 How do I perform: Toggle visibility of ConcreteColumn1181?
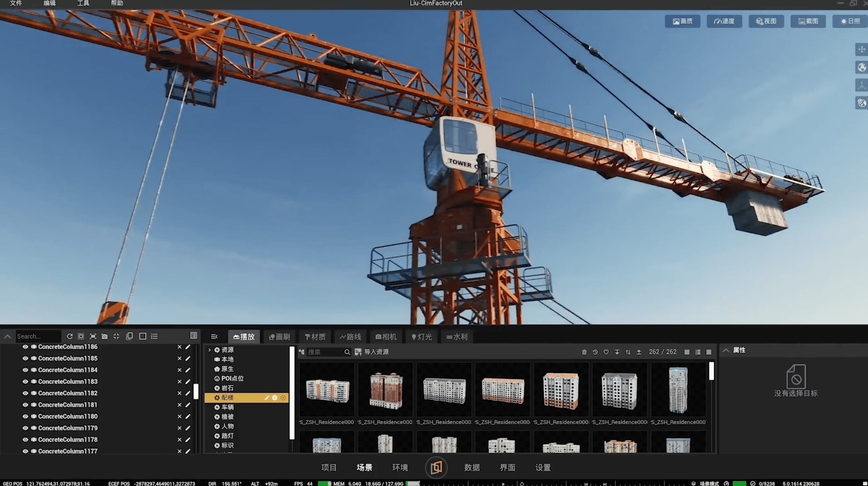(x=25, y=404)
